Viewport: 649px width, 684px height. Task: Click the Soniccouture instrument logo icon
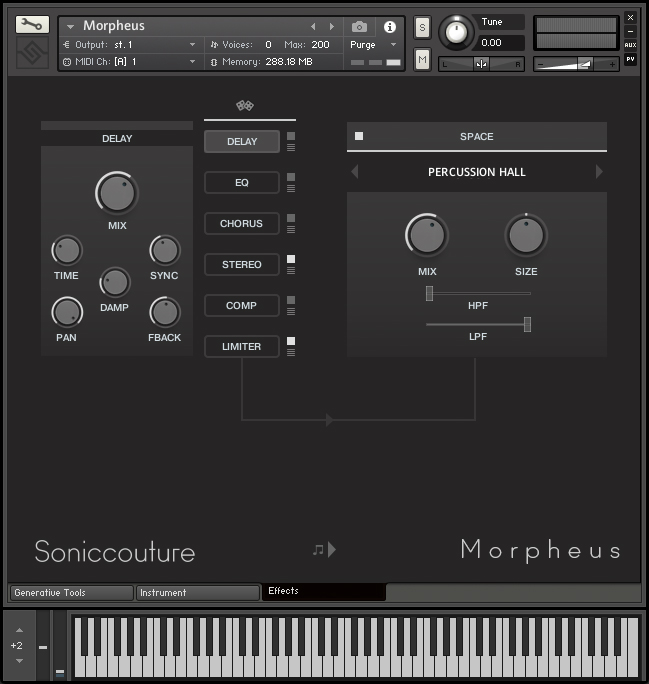pos(32,53)
